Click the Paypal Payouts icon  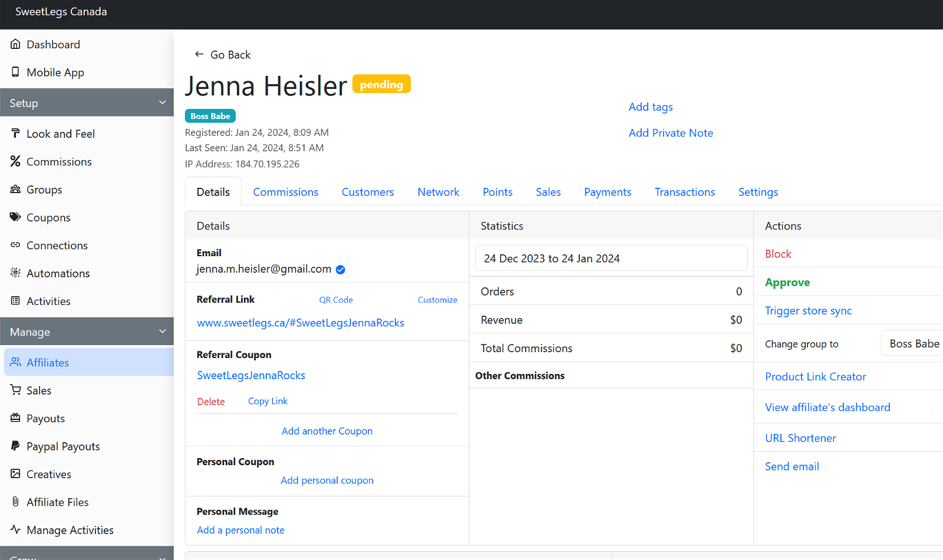click(15, 446)
